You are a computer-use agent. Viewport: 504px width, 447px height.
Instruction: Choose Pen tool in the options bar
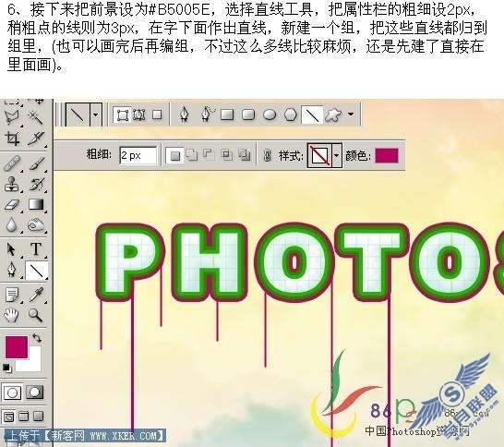(x=185, y=115)
